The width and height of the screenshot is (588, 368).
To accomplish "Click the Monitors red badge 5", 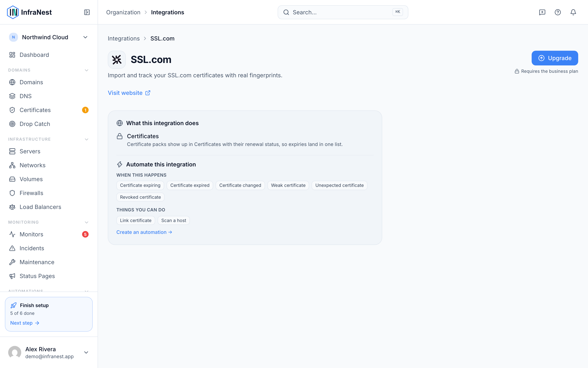I will click(x=85, y=234).
